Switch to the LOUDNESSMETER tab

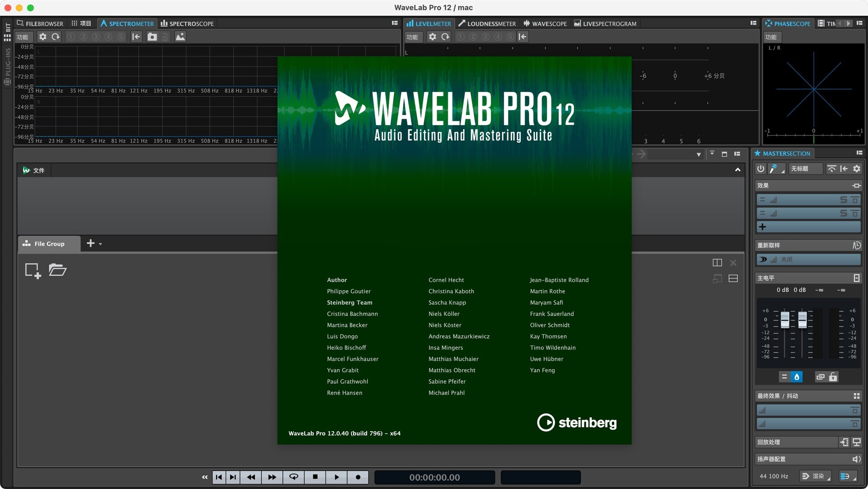click(x=487, y=24)
